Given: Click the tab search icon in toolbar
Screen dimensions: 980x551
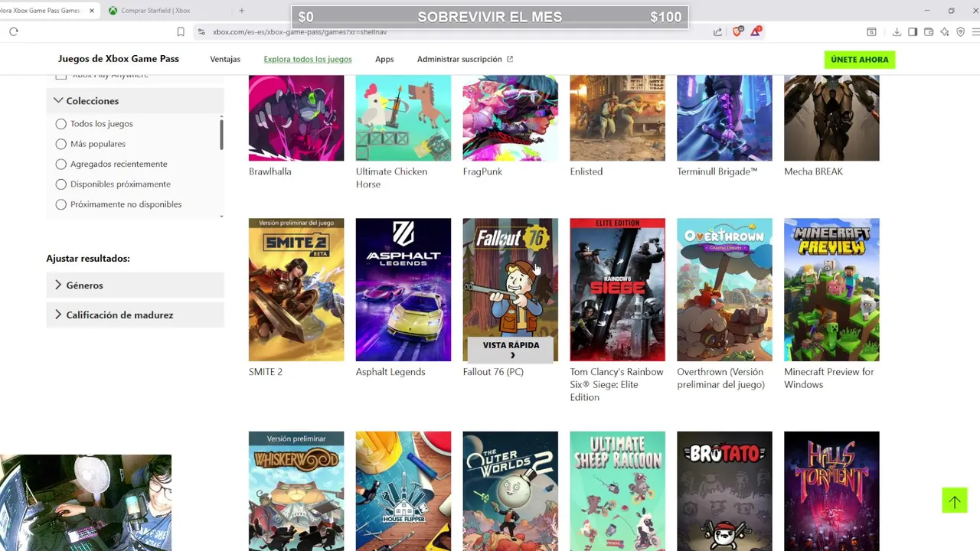Looking at the screenshot, I should point(871,31).
